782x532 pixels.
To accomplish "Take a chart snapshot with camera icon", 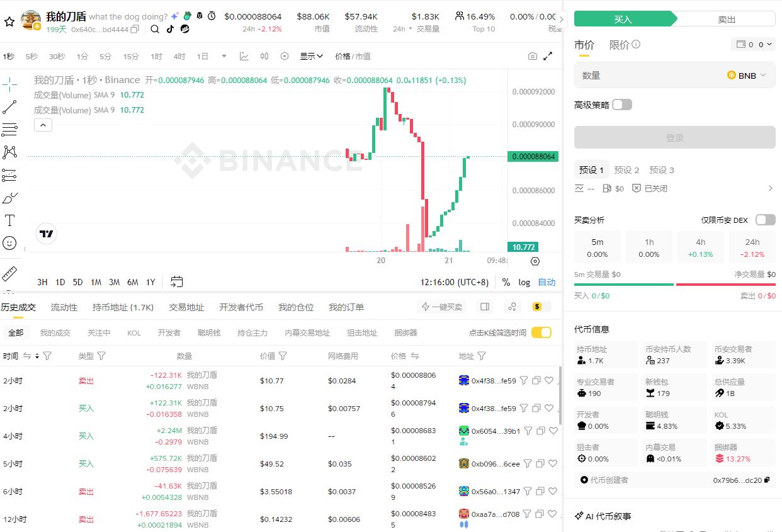I will click(x=533, y=56).
